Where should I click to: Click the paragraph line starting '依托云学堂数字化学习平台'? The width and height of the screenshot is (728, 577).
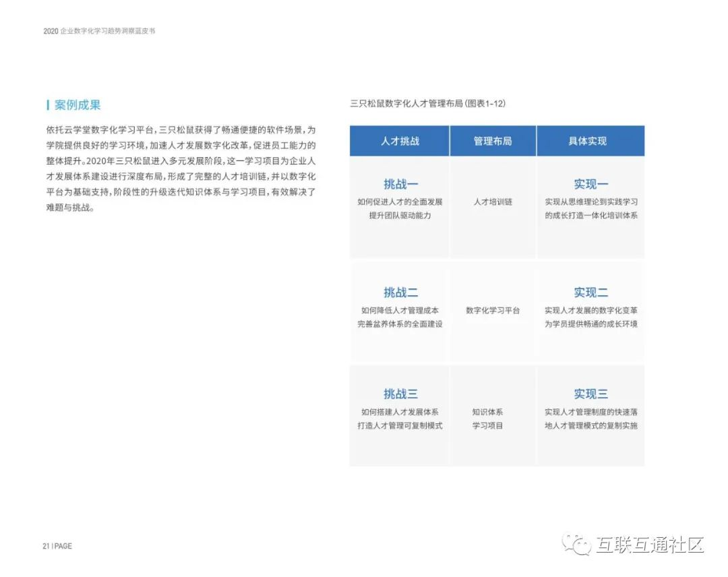(x=181, y=130)
